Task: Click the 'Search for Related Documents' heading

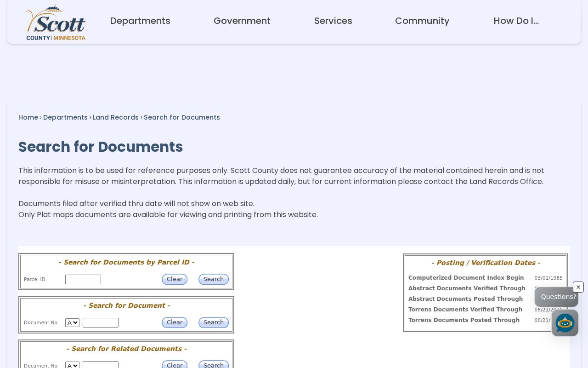Action: click(x=126, y=349)
